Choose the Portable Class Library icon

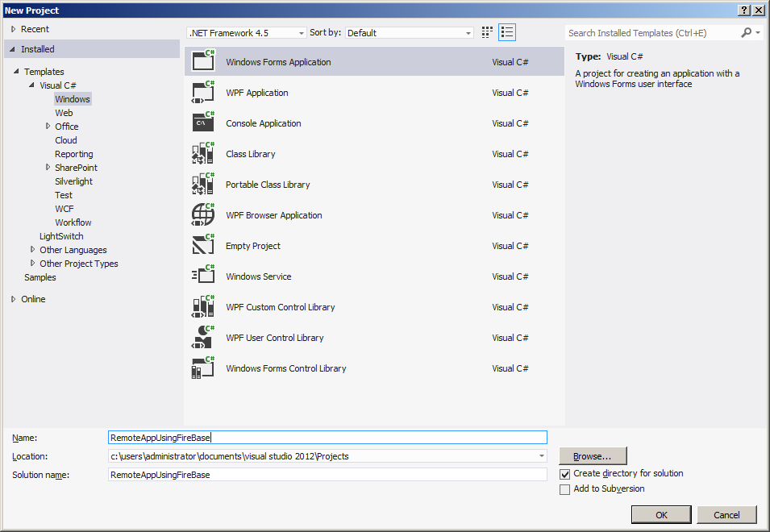pyautogui.click(x=203, y=184)
